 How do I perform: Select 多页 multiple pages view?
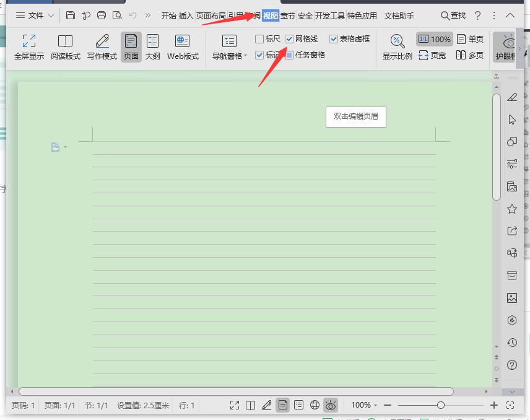click(x=470, y=55)
